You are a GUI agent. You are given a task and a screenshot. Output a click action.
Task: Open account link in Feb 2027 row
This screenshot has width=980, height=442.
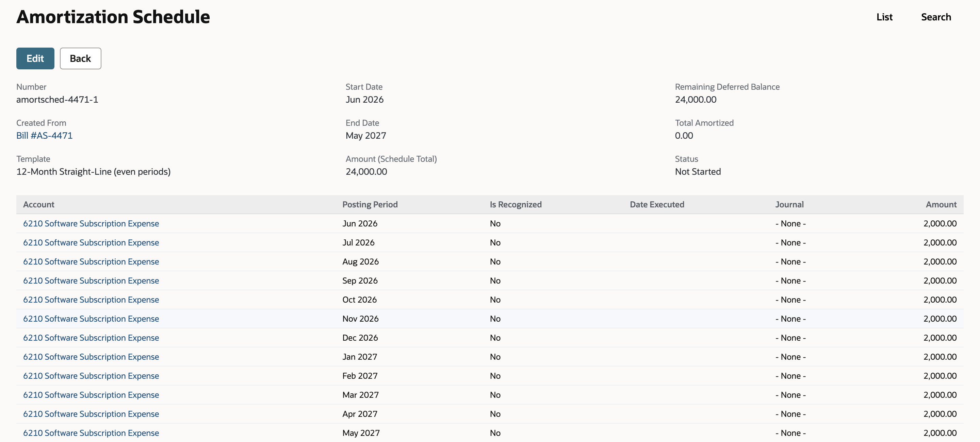click(91, 375)
